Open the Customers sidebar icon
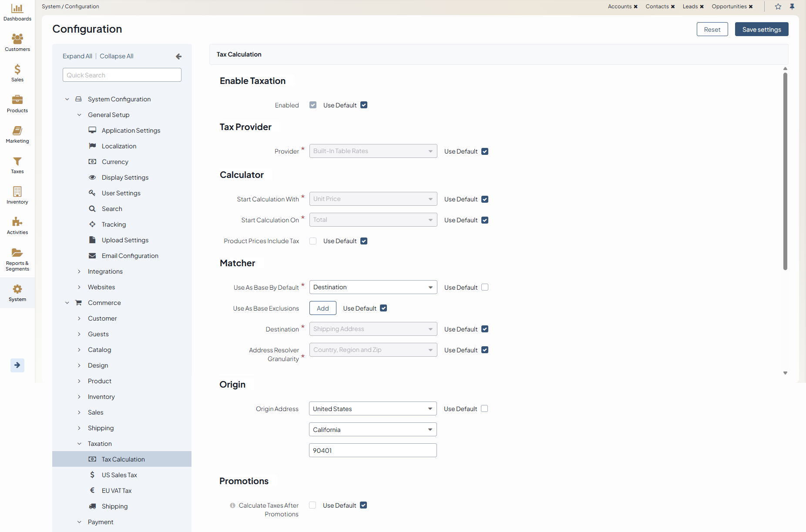Screen dimensions: 806x532 coord(17,39)
